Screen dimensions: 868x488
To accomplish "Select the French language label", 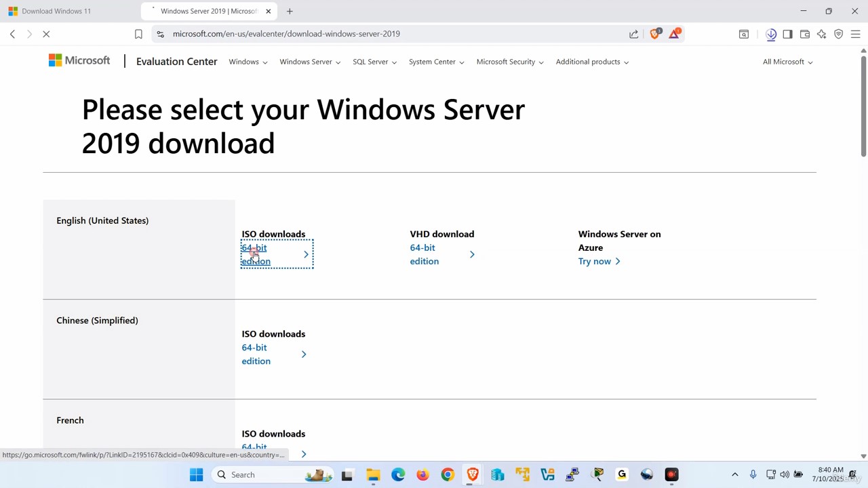I will 70,420.
